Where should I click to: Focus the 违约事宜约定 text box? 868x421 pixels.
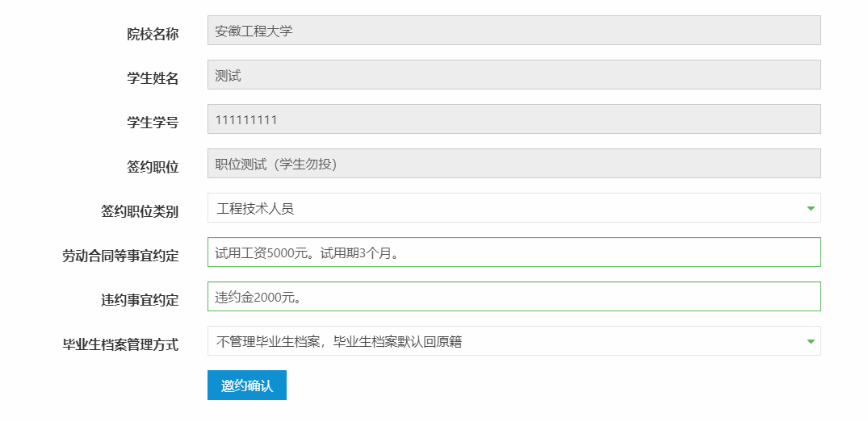point(514,297)
